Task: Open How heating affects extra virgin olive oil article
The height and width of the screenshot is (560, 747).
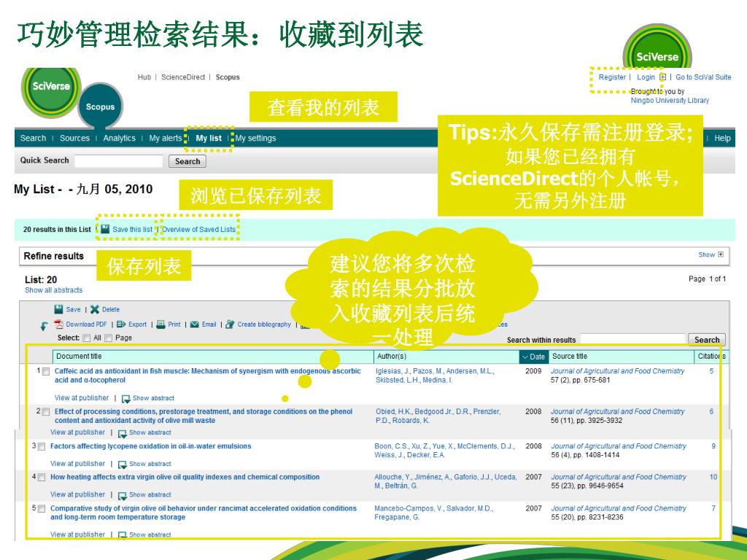Action: pyautogui.click(x=185, y=477)
